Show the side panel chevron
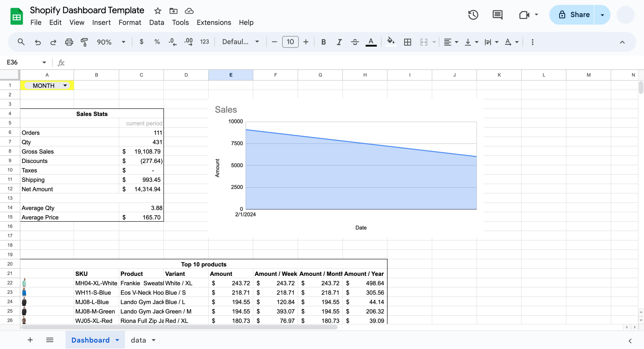 click(x=630, y=341)
